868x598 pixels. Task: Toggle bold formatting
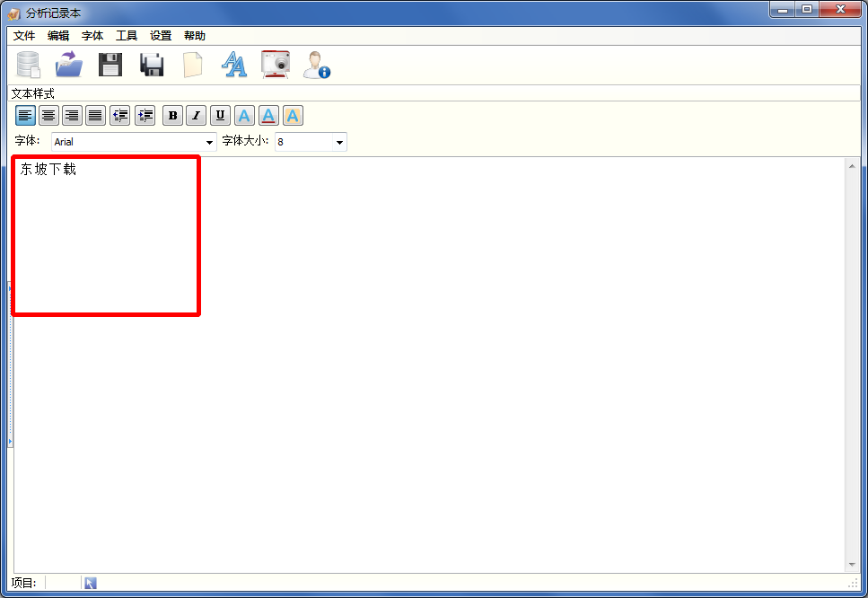pos(172,115)
